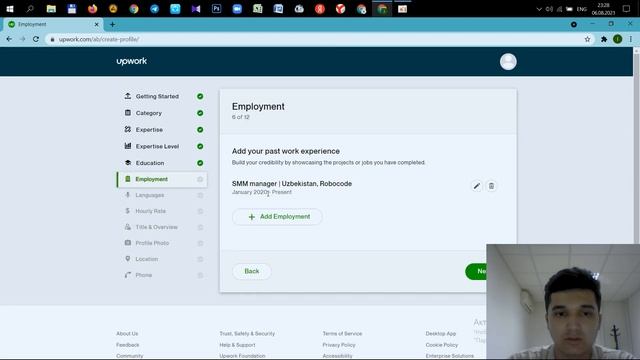Open Chrome three-dot menu
The image size is (640, 360).
click(x=631, y=39)
